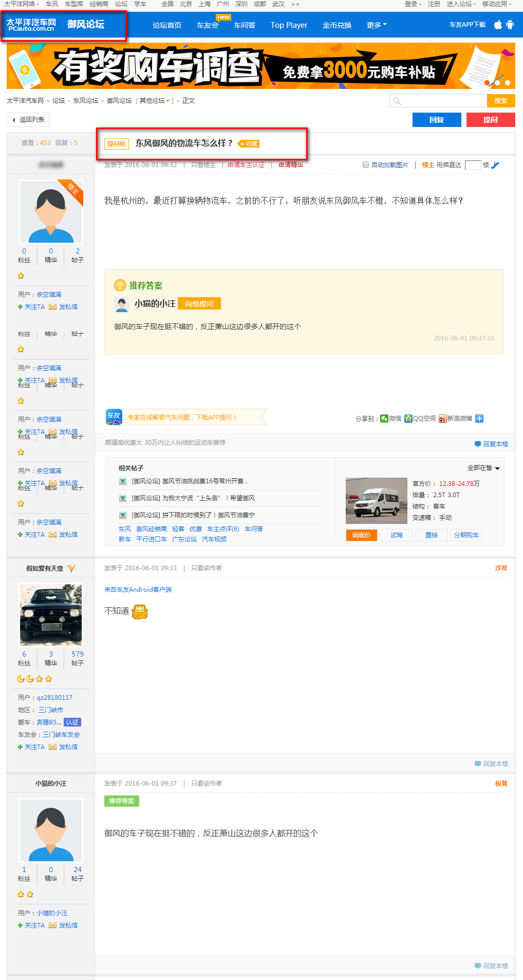This screenshot has width=523, height=980.
Task: Open 车型库 in top bar
Action: (74, 4)
